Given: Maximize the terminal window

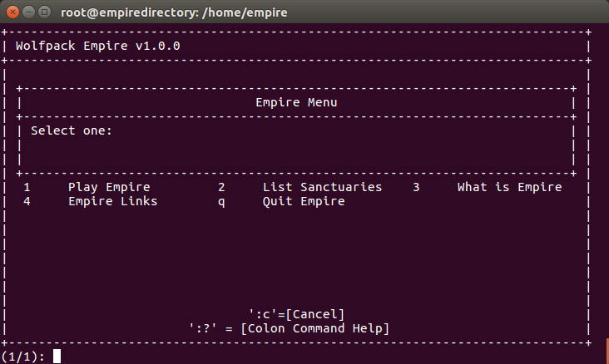Looking at the screenshot, I should tap(43, 12).
